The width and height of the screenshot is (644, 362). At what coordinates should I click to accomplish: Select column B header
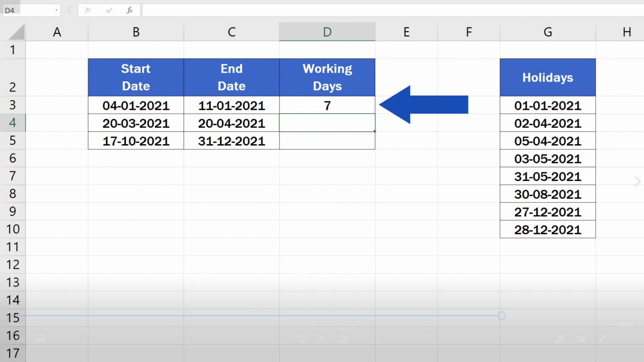point(136,32)
